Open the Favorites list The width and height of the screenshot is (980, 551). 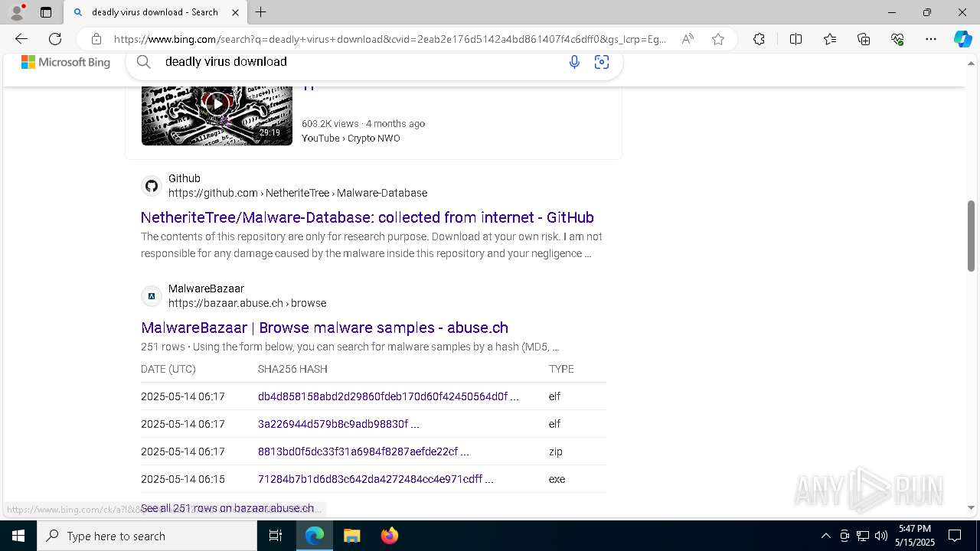pyautogui.click(x=830, y=39)
